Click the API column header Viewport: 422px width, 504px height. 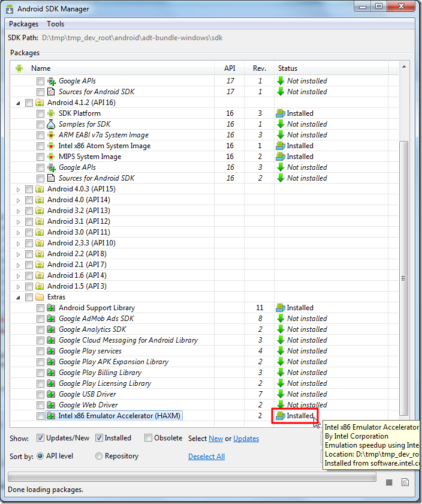230,68
